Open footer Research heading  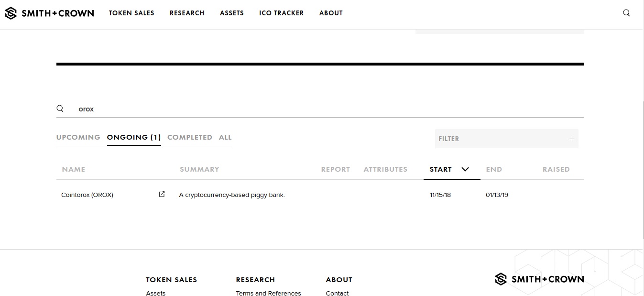(255, 280)
